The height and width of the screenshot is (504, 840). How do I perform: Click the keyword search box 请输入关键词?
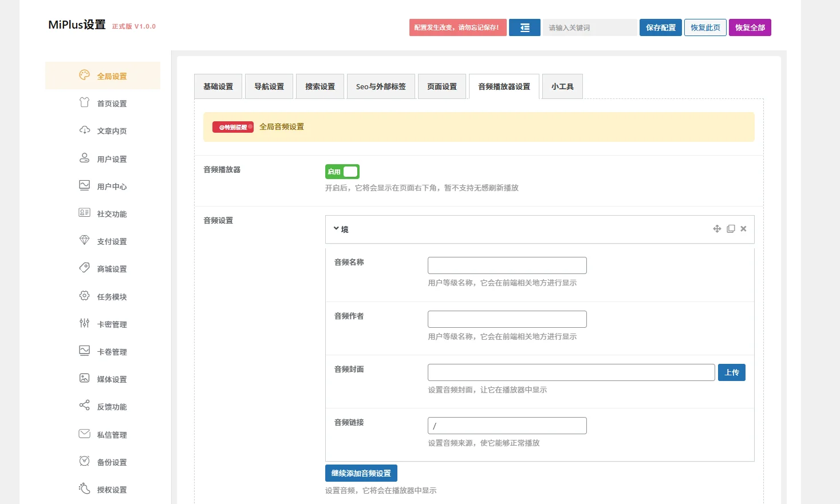coord(589,27)
